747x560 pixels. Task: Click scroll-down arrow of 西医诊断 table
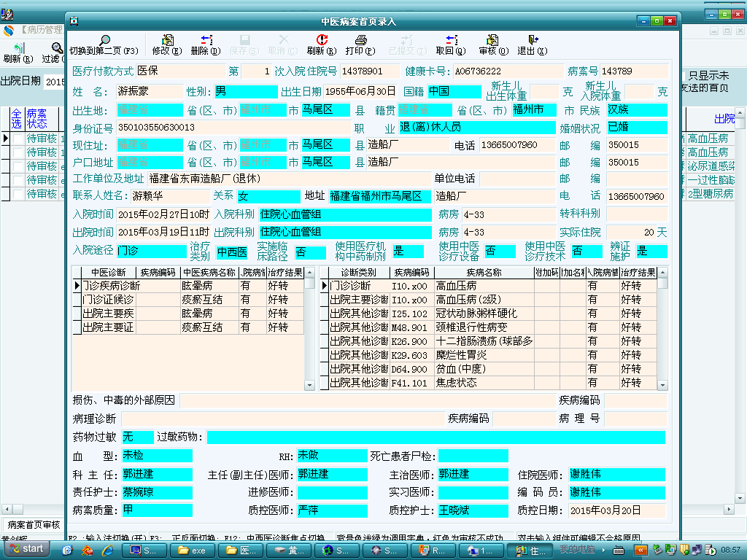click(662, 385)
